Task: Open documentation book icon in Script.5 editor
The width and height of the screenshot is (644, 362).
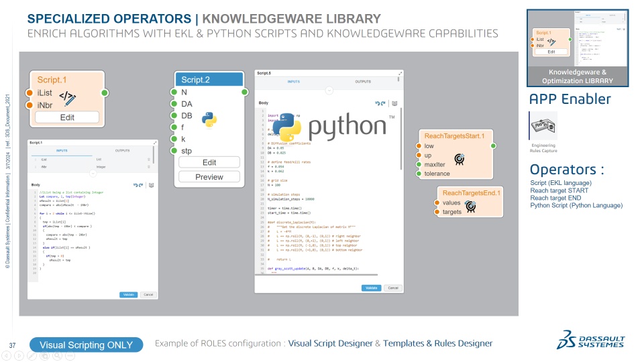Action: click(x=394, y=103)
